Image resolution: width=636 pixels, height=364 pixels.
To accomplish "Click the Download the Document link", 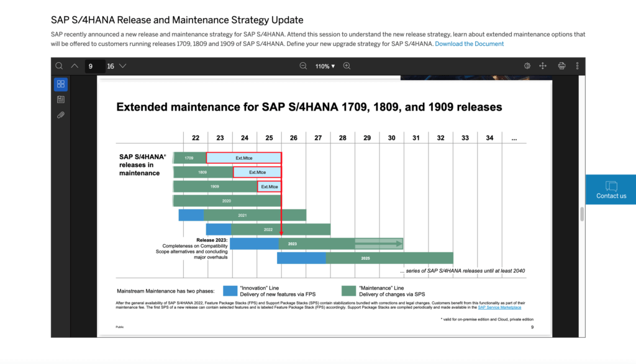I will pyautogui.click(x=469, y=43).
